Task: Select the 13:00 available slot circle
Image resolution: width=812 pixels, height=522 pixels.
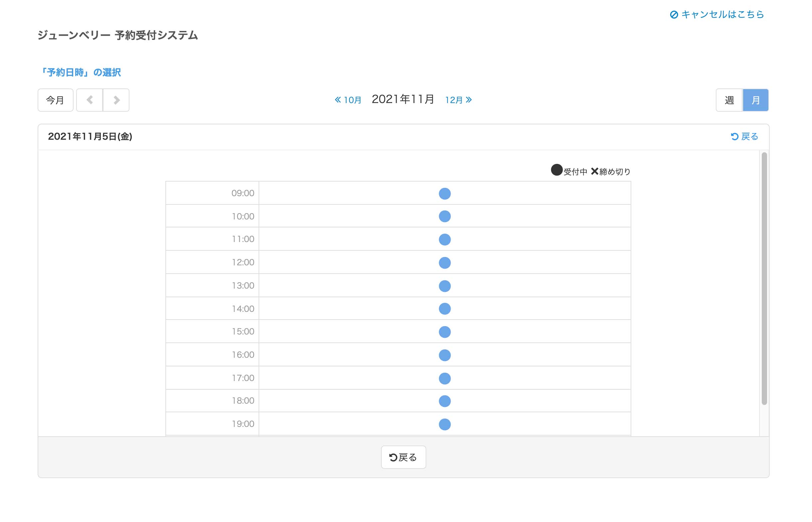Action: coord(445,286)
